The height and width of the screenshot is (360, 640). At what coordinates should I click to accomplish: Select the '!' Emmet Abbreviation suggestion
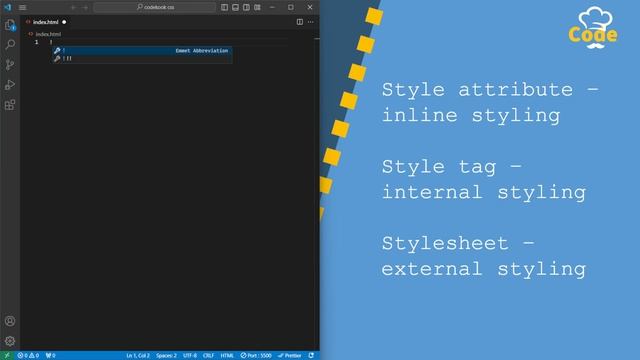pos(142,51)
